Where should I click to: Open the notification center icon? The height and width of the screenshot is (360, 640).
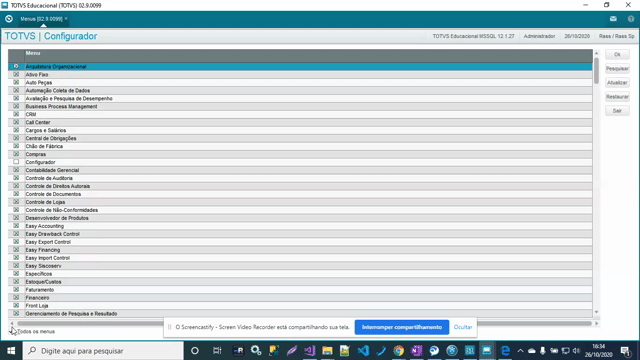[626, 351]
